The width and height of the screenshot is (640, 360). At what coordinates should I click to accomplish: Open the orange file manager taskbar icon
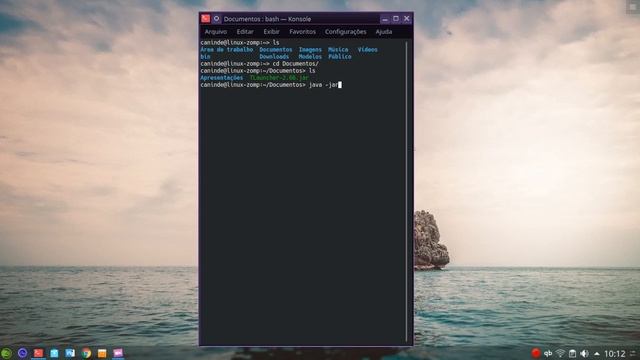(102, 353)
